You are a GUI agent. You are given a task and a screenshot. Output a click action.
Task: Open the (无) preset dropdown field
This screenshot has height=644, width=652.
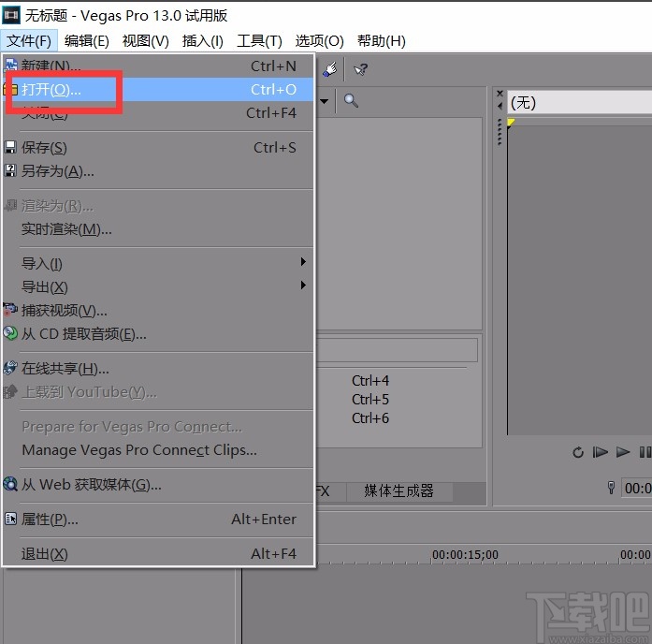pyautogui.click(x=579, y=102)
